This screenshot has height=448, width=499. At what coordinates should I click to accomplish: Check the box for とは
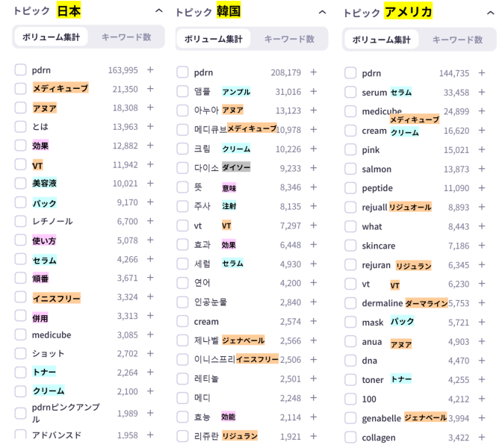tap(21, 127)
